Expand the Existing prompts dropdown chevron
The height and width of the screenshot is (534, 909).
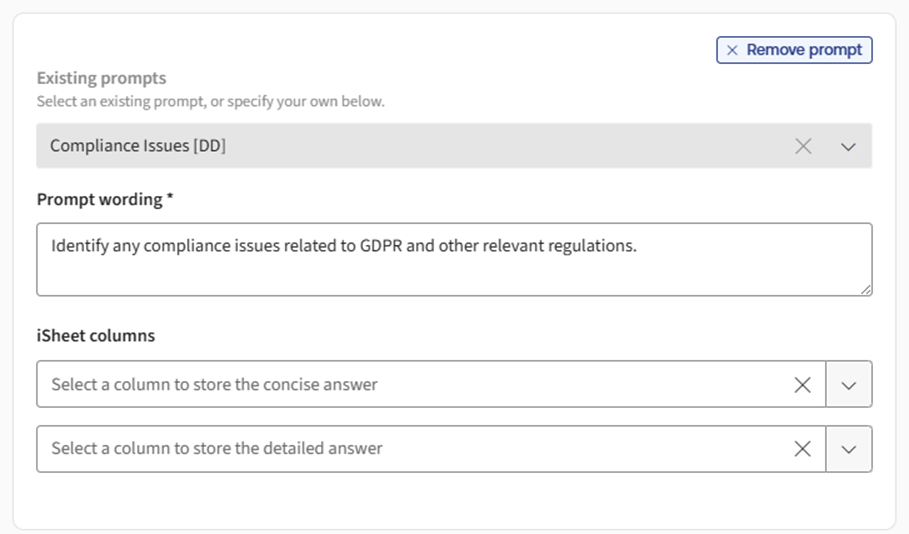(849, 146)
